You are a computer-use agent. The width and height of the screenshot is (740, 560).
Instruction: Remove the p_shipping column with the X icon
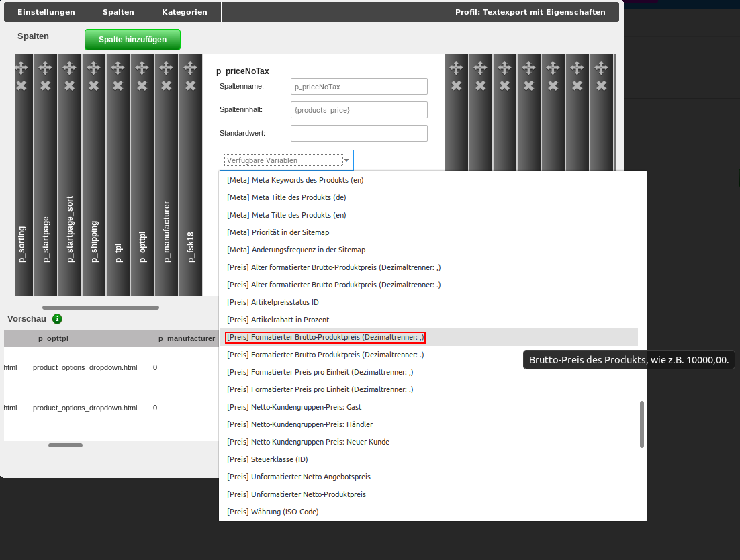pos(93,85)
